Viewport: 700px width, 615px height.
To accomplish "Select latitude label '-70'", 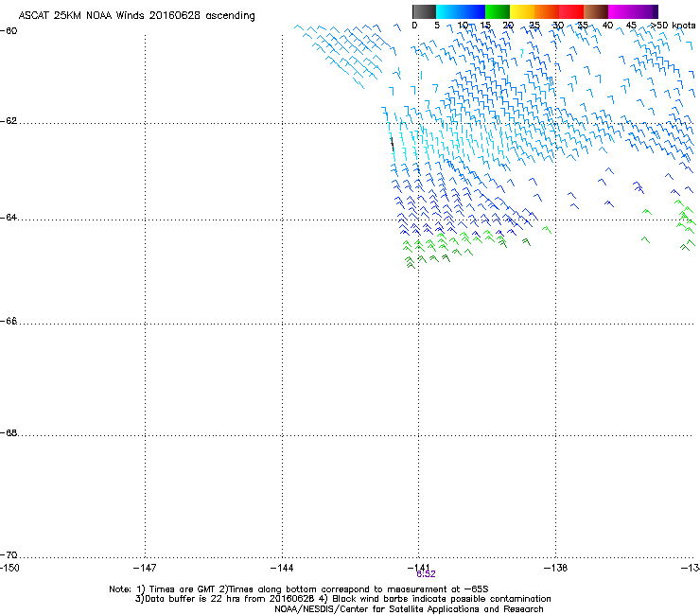I will (x=9, y=555).
